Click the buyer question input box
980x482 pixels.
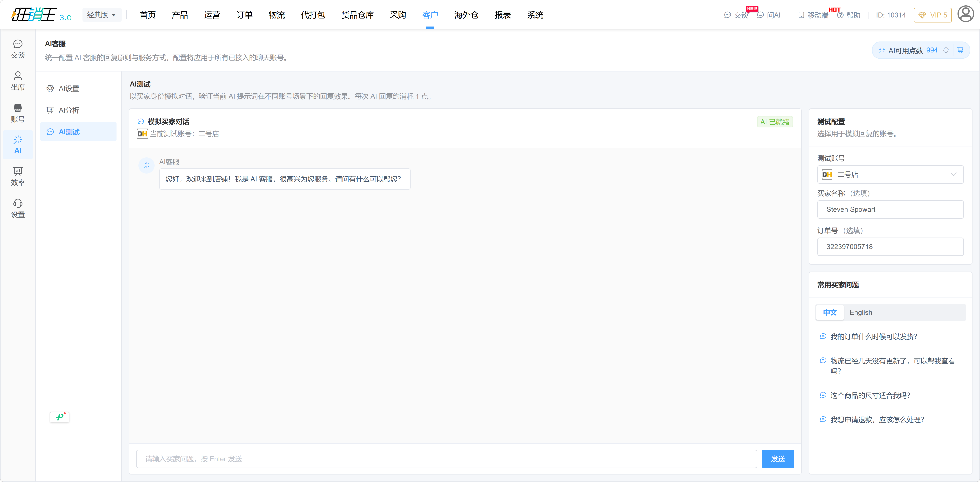tap(446, 458)
